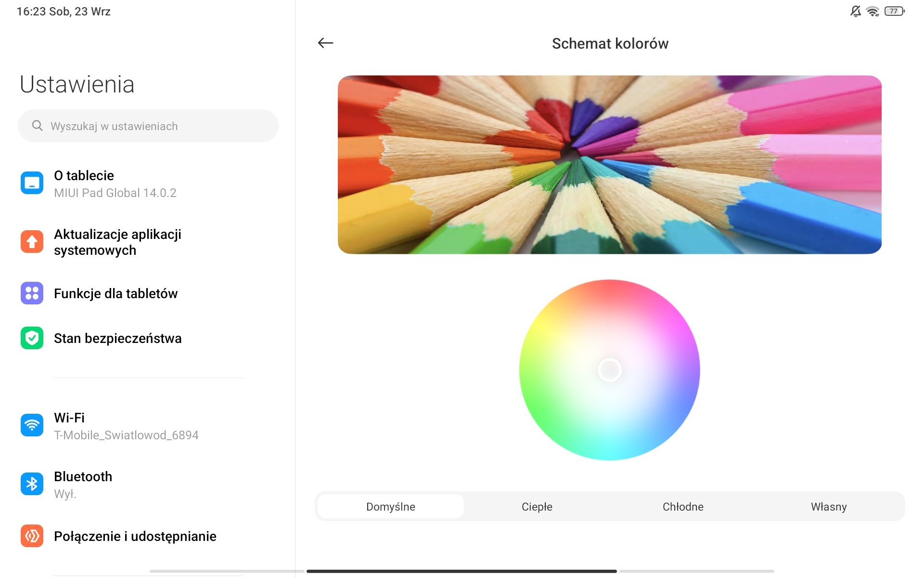The height and width of the screenshot is (578, 924).
Task: Tap the O tablecie tablet icon
Action: 32,183
